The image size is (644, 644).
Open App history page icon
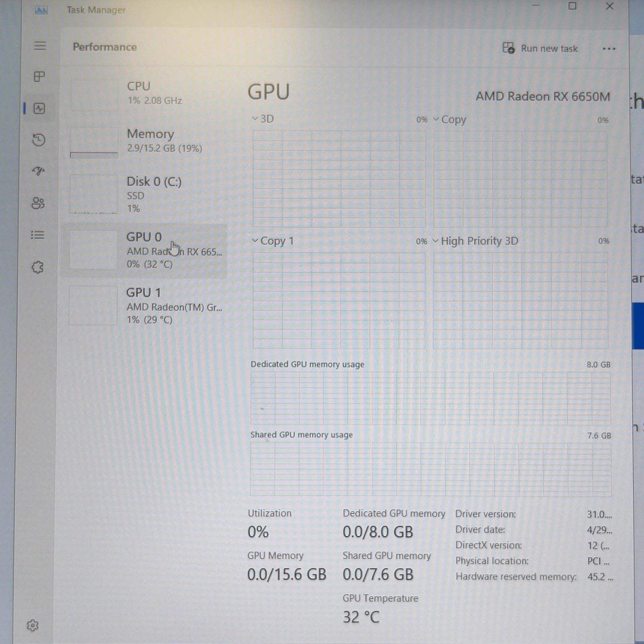pyautogui.click(x=39, y=140)
